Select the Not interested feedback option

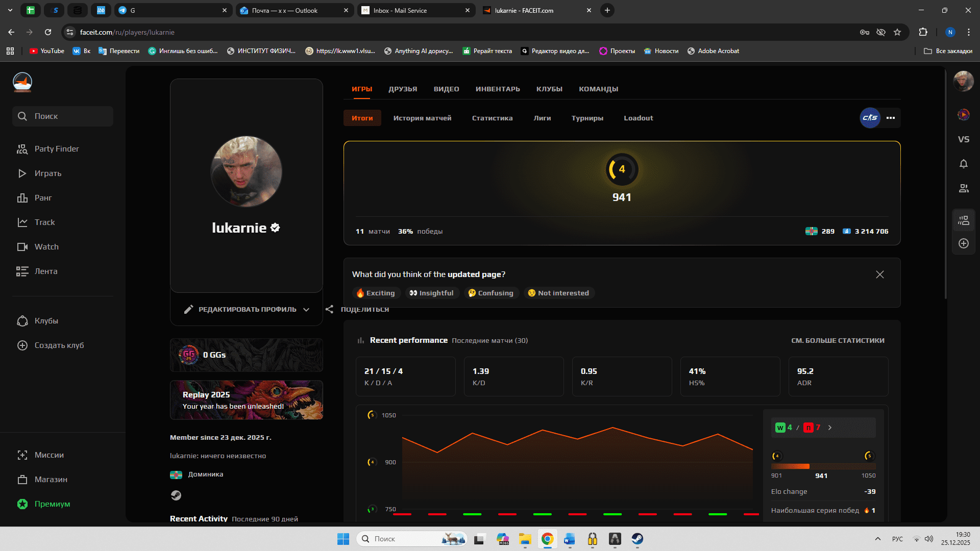point(559,293)
